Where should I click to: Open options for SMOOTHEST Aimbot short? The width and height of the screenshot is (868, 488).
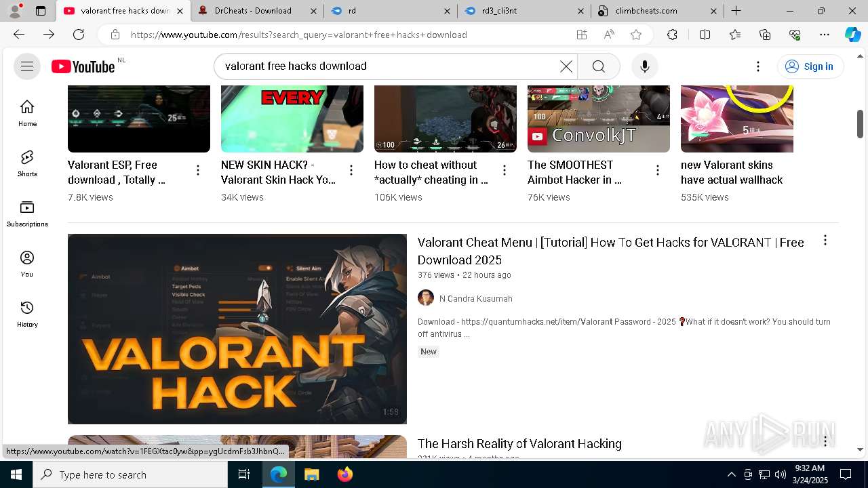[x=658, y=170]
